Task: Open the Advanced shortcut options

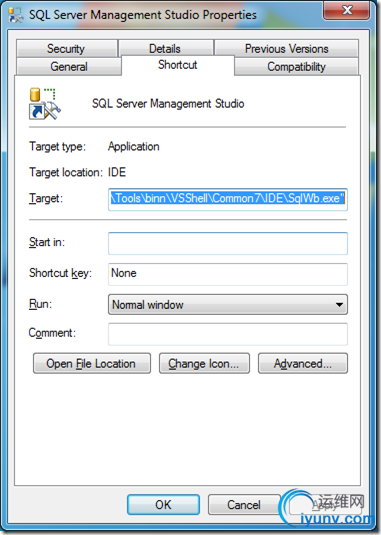Action: pos(303,363)
